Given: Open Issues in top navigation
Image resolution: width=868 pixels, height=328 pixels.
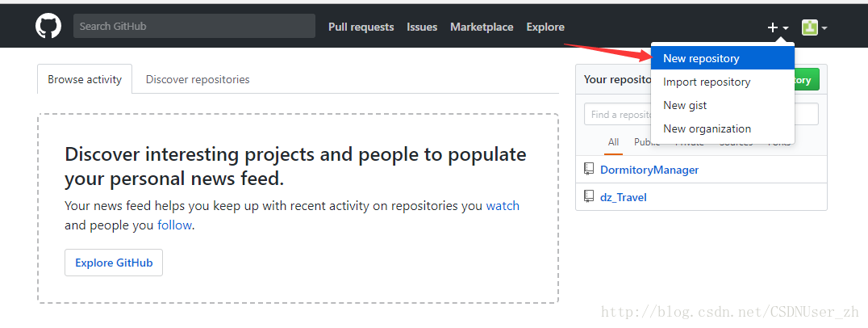Looking at the screenshot, I should [422, 27].
